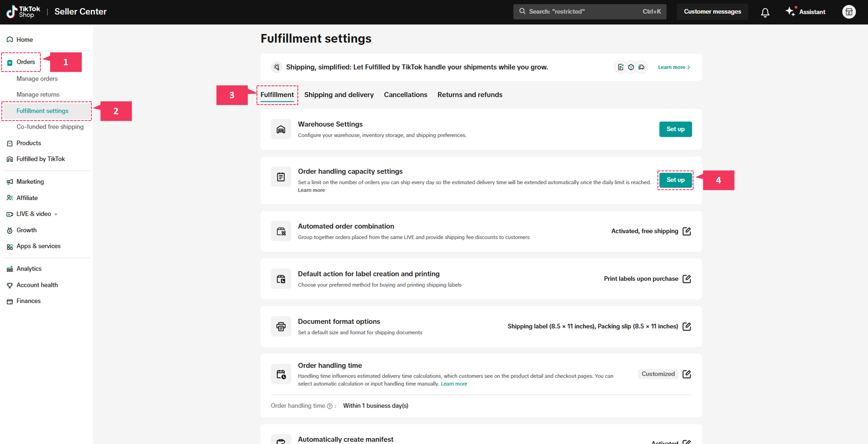
Task: Edit Automated order combination setting
Action: coord(686,231)
